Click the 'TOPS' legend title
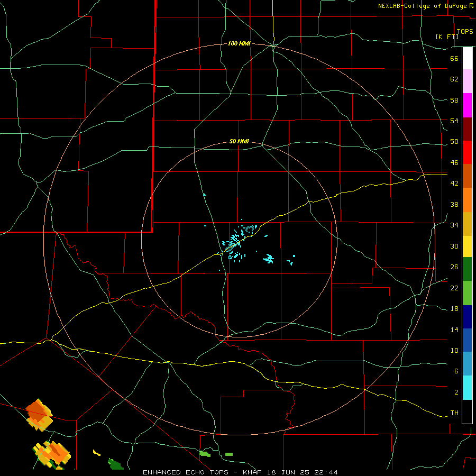Viewport: 476px width, 476px height. [465, 32]
